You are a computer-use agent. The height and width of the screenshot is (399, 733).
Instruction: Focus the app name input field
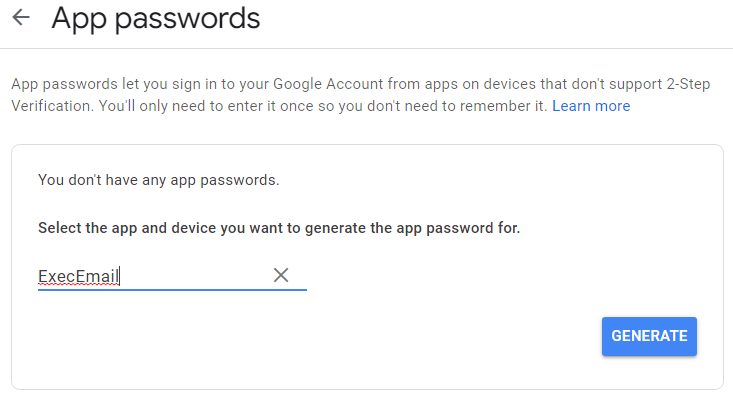click(x=172, y=276)
